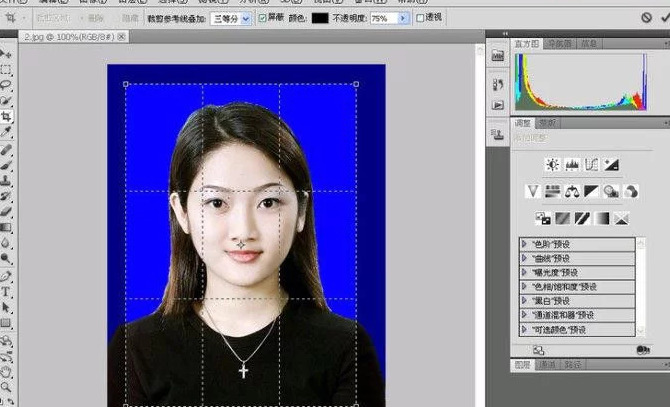Screen dimensions: 670x407
Task: Add a Curves adjustment
Action: pyautogui.click(x=591, y=164)
